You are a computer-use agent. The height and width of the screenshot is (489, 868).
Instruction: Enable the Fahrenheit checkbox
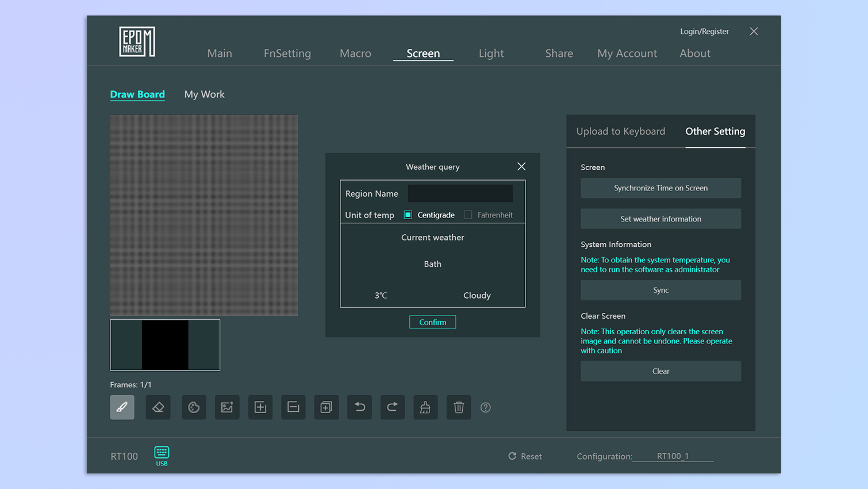(x=468, y=215)
